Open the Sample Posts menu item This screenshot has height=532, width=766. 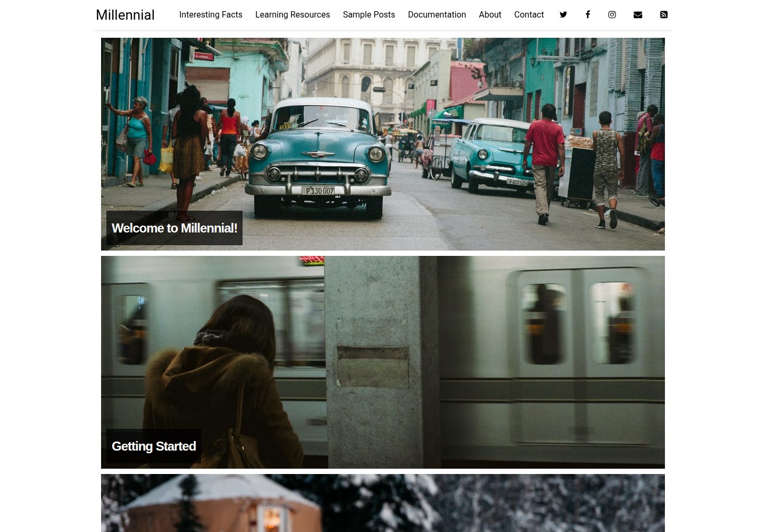(369, 15)
